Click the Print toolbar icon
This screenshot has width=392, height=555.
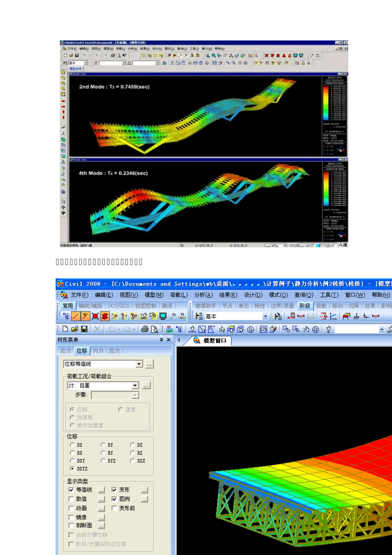click(145, 329)
